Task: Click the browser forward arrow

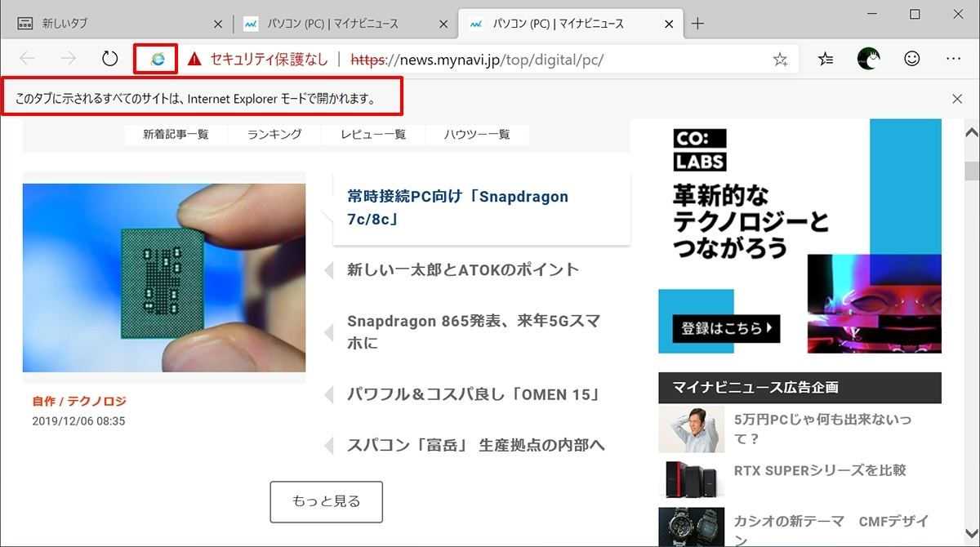Action: coord(69,59)
